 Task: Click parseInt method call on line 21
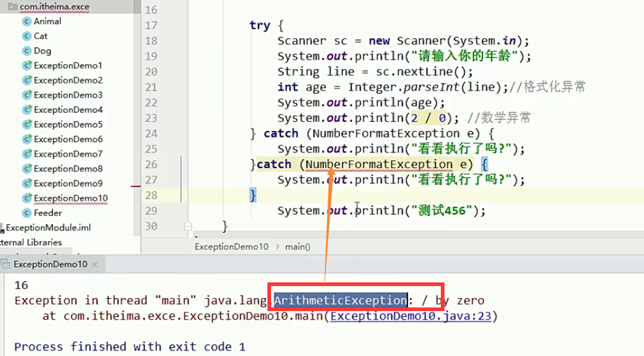click(x=433, y=87)
